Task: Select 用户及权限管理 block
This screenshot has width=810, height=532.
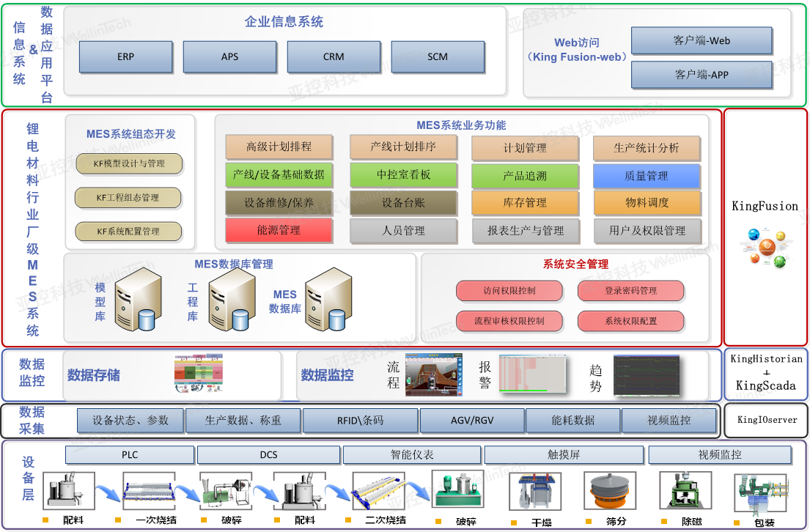Action: tap(647, 231)
